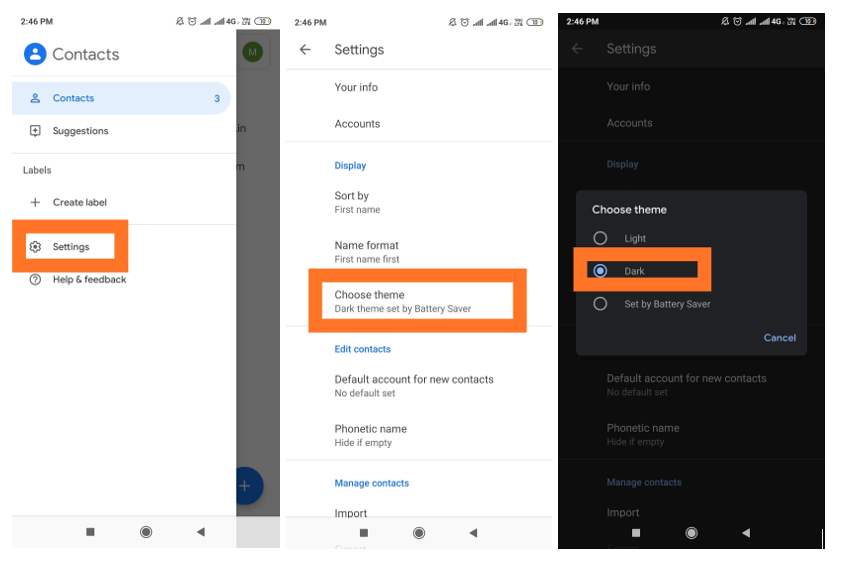Tap back arrow in dark Settings screen
Image resolution: width=862 pixels, height=578 pixels.
coord(577,49)
